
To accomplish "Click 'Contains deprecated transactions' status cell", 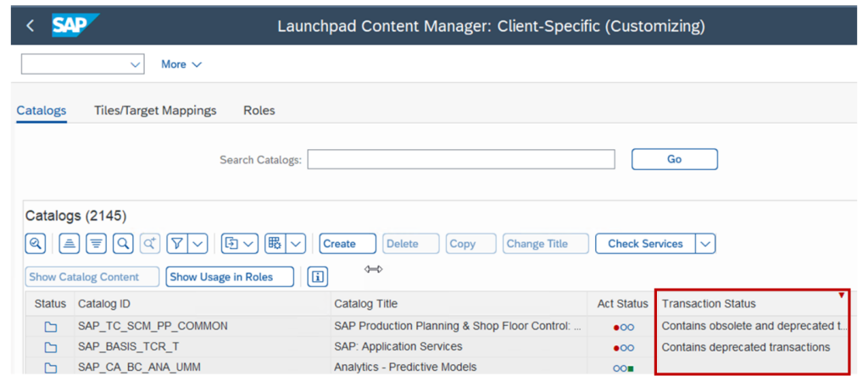I will (x=753, y=347).
